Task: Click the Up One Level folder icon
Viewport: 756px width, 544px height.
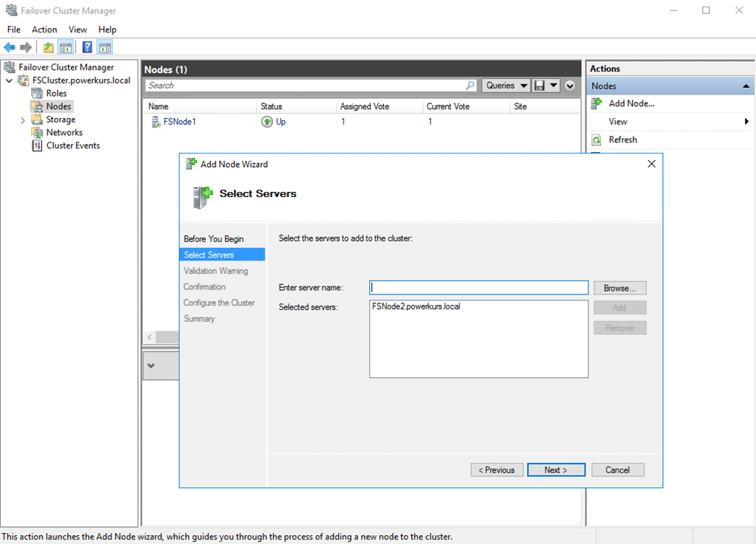Action: (x=48, y=47)
